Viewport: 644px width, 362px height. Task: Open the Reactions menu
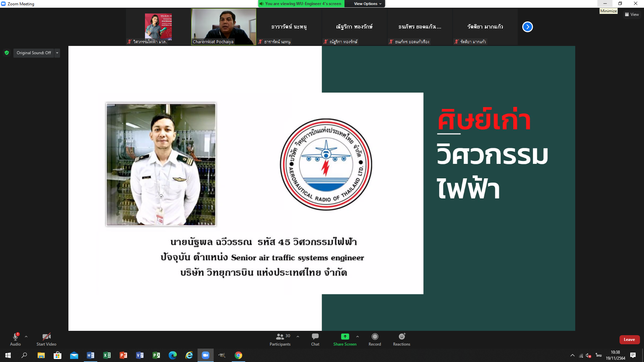[x=401, y=337]
